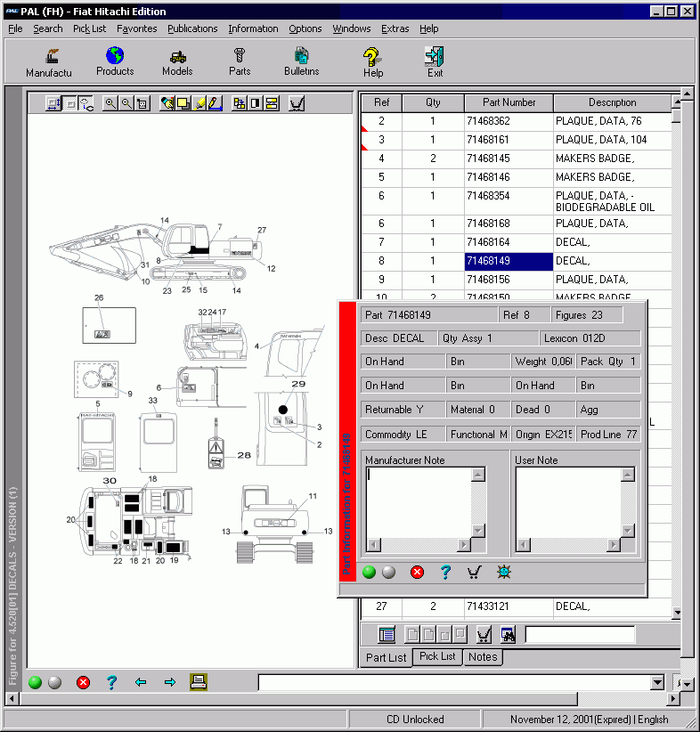Click horizontal scrollbar left arrow at window bottom
This screenshot has width=700, height=732.
pyautogui.click(x=12, y=699)
